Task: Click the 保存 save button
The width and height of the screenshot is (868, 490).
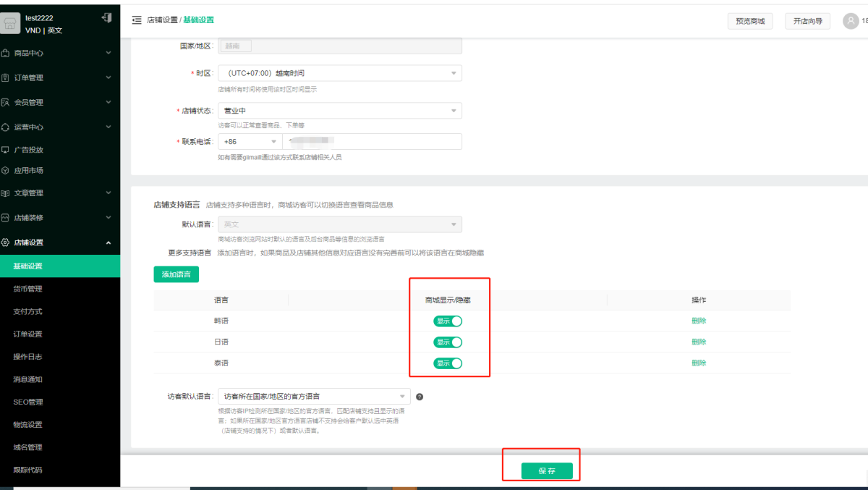Action: pos(547,471)
